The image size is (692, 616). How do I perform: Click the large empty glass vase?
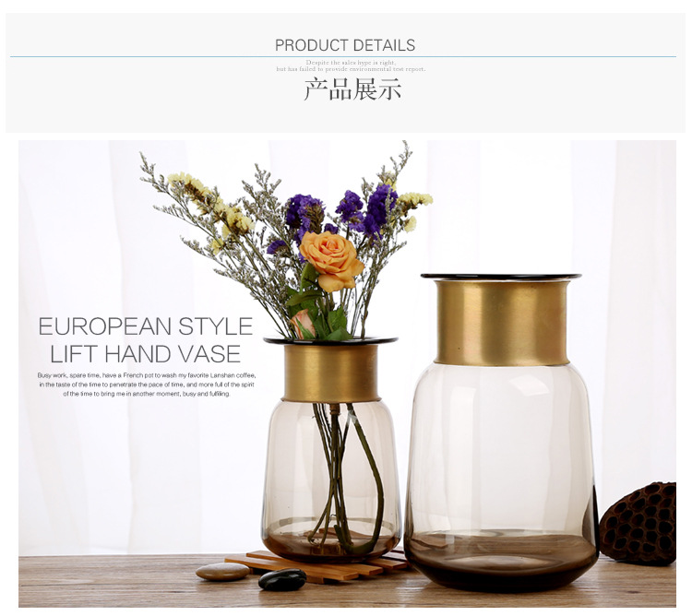[x=501, y=432]
